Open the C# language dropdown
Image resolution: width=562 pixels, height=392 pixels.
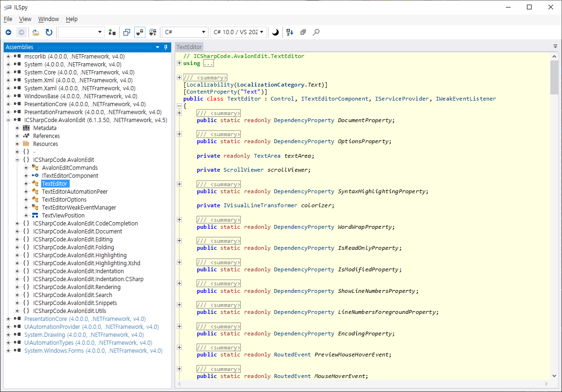185,32
